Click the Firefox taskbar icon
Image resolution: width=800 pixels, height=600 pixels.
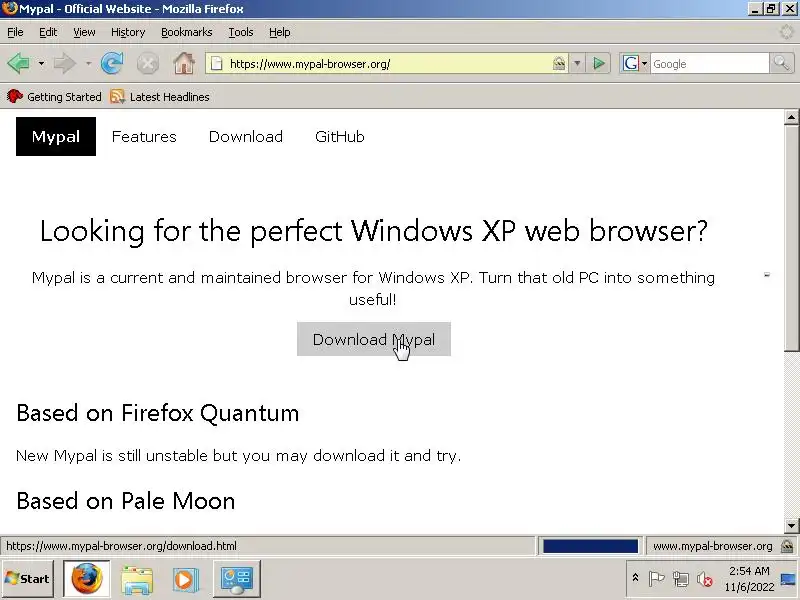pos(86,579)
